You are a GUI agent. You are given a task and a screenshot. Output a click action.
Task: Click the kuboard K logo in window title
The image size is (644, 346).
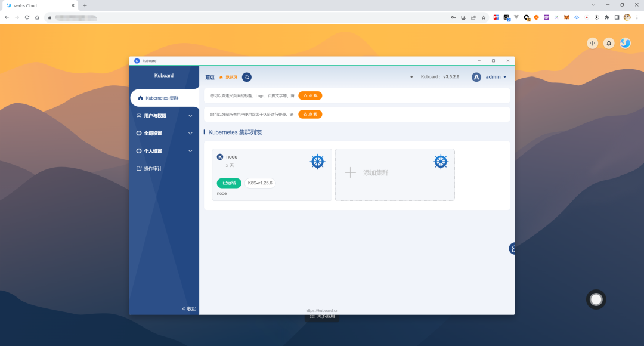click(137, 61)
